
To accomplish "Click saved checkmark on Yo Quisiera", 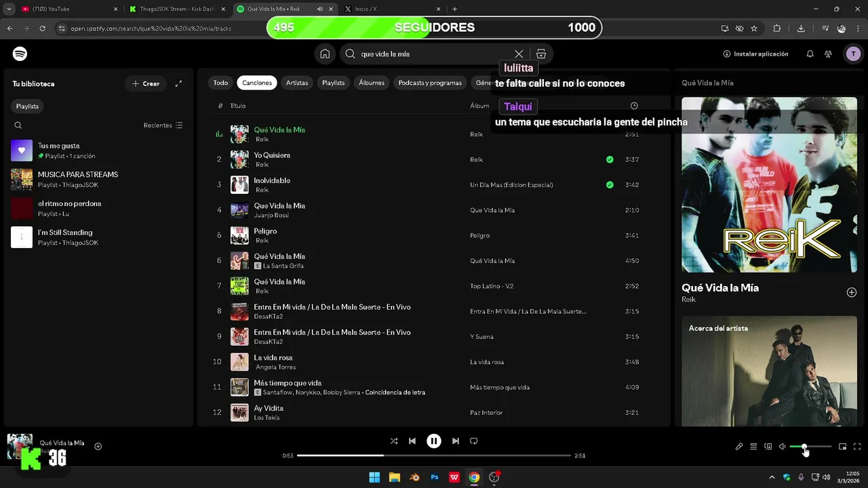I will [610, 159].
